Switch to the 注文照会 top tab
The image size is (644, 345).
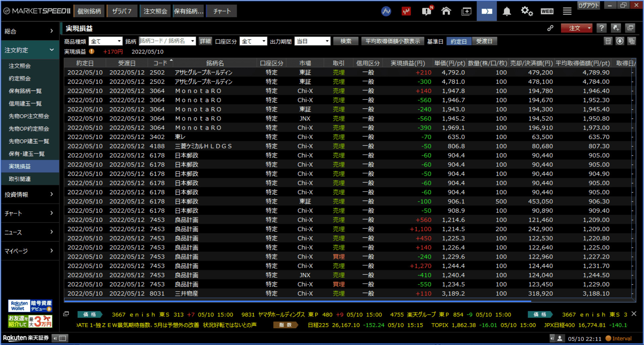(x=155, y=11)
